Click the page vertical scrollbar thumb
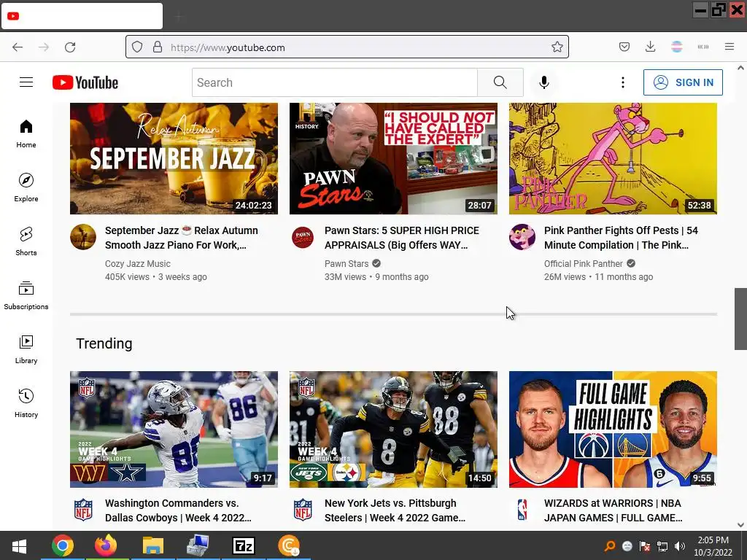747x560 pixels. pos(740,319)
